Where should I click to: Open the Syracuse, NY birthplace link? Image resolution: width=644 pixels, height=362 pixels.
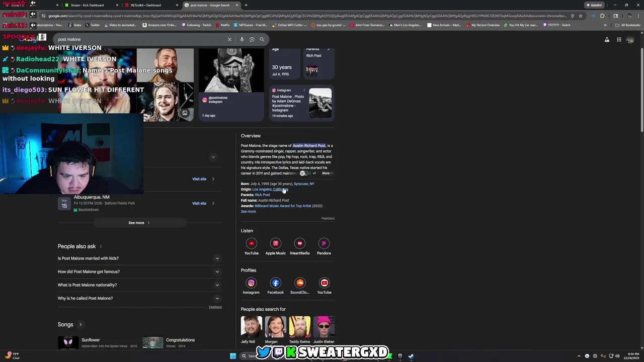(x=304, y=184)
